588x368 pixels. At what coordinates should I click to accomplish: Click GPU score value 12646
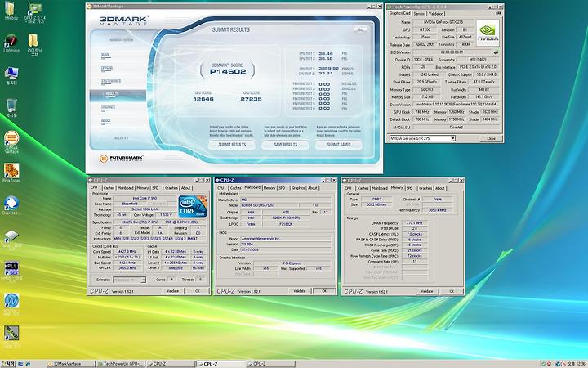point(203,99)
